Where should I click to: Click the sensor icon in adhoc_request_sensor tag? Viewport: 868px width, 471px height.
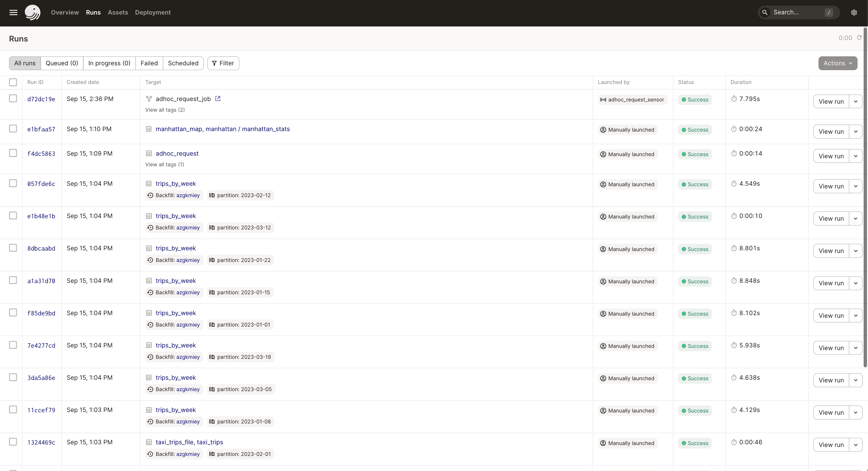coord(603,100)
